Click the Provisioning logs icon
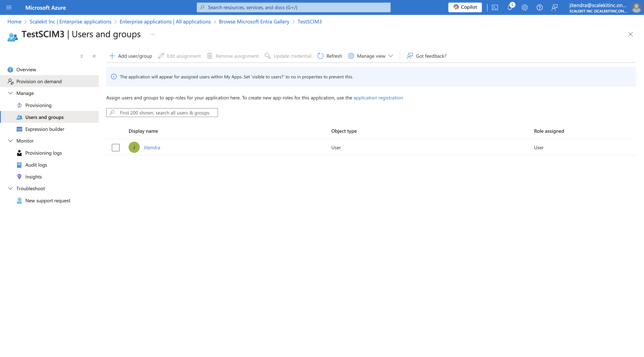 19,153
